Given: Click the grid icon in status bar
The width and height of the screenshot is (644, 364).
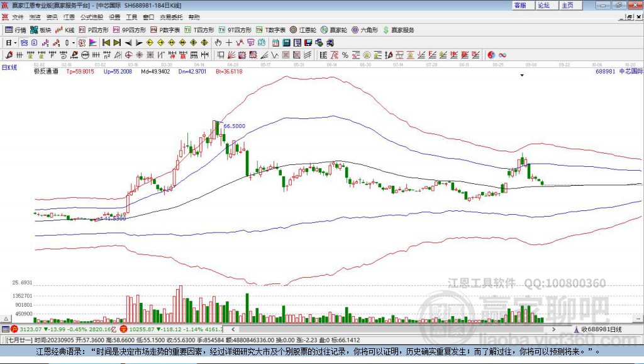Looking at the screenshot, I should tap(5, 329).
